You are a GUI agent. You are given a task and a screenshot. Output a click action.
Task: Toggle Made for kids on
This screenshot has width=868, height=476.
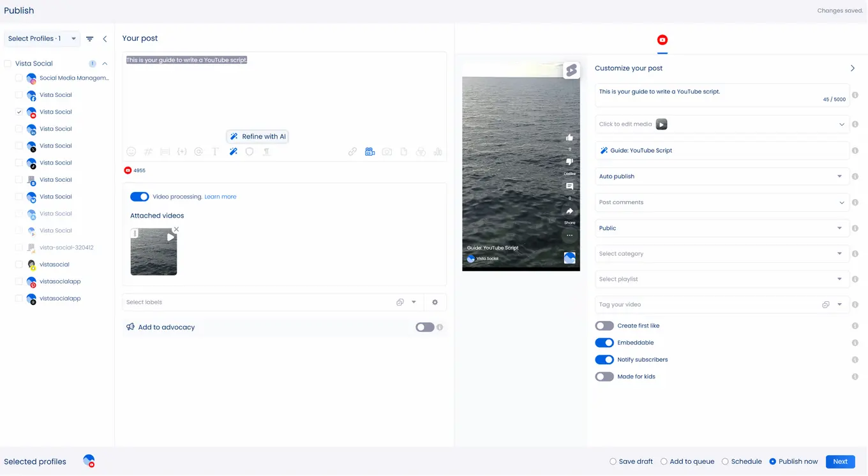click(x=604, y=377)
